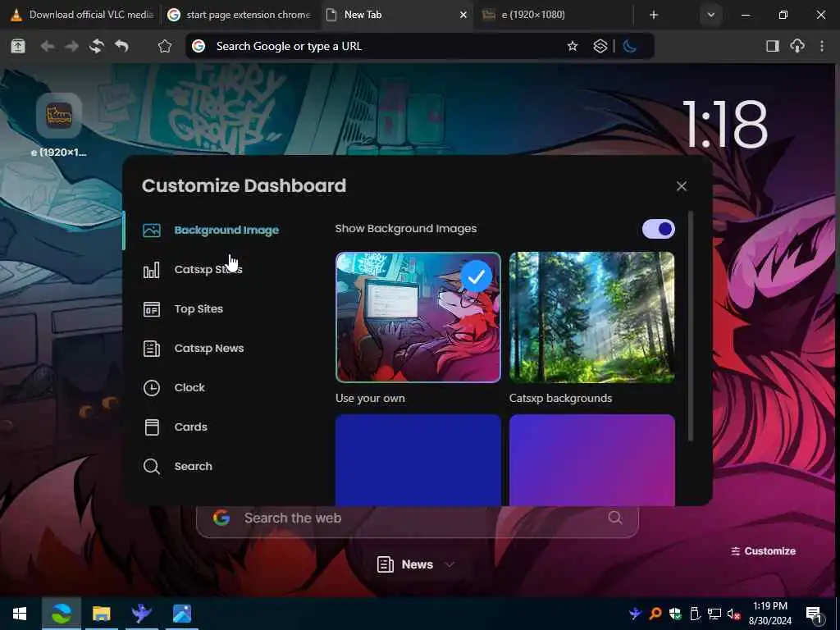Expand the News chevron dropdown
Image resolution: width=840 pixels, height=630 pixels.
pyautogui.click(x=450, y=564)
